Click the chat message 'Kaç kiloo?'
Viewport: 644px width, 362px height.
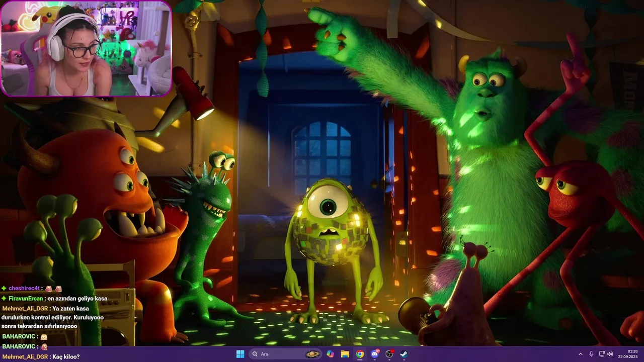point(66,356)
